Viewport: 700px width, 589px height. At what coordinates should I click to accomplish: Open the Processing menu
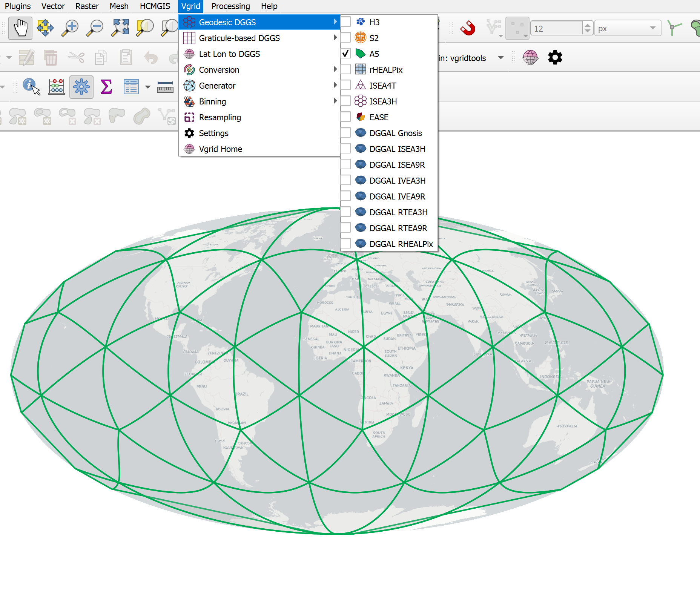[230, 6]
